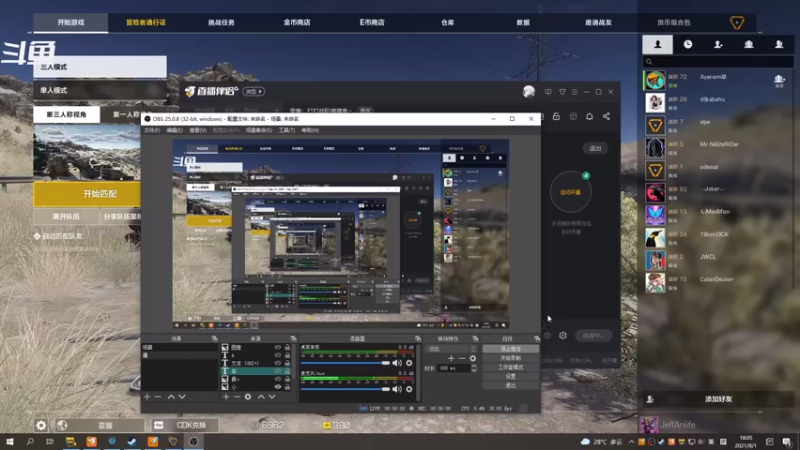Screen dimensions: 800x450
Task: Add a new source in OBS sources panel
Action: [226, 396]
